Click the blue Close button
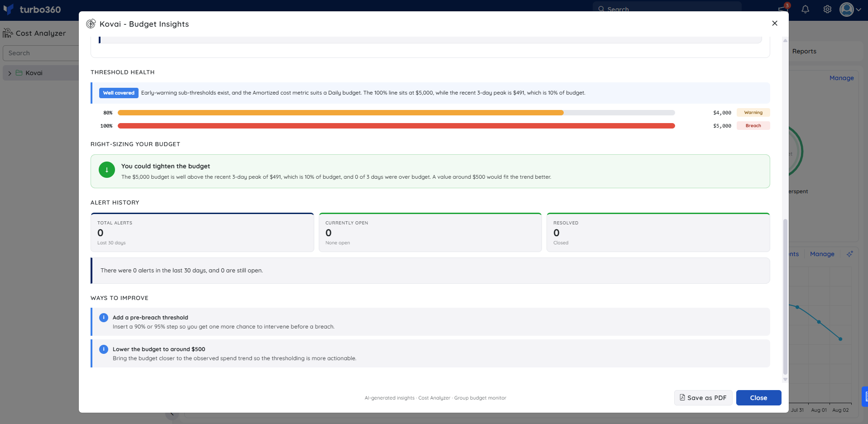The height and width of the screenshot is (424, 868). click(x=758, y=398)
